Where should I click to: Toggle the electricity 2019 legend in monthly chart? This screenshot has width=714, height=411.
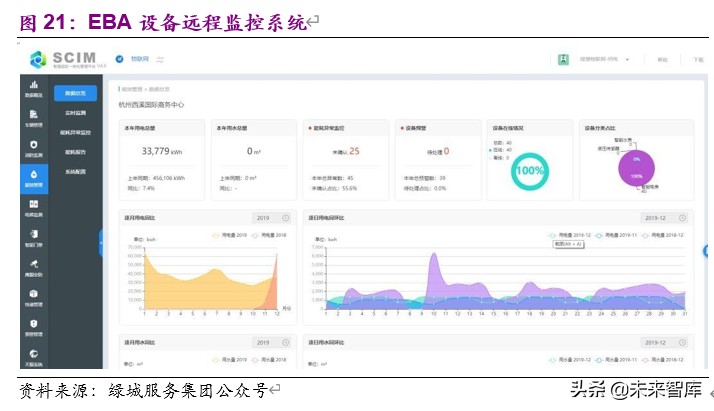click(x=230, y=235)
